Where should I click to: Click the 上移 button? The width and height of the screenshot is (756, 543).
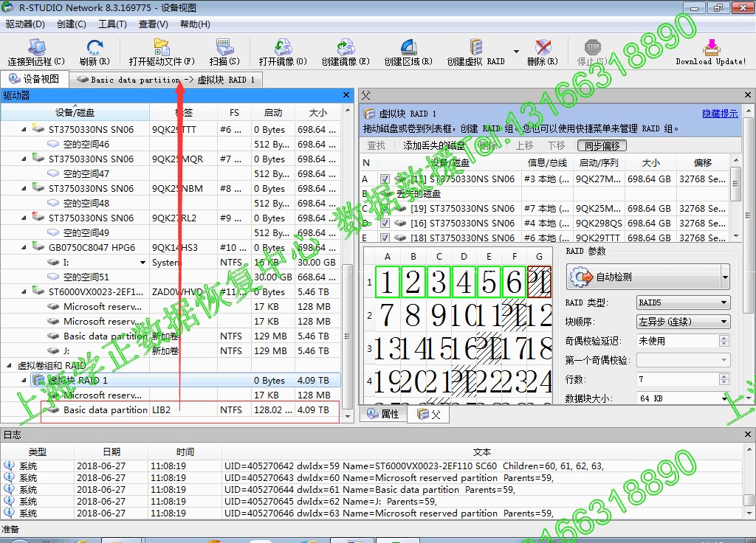pyautogui.click(x=525, y=145)
